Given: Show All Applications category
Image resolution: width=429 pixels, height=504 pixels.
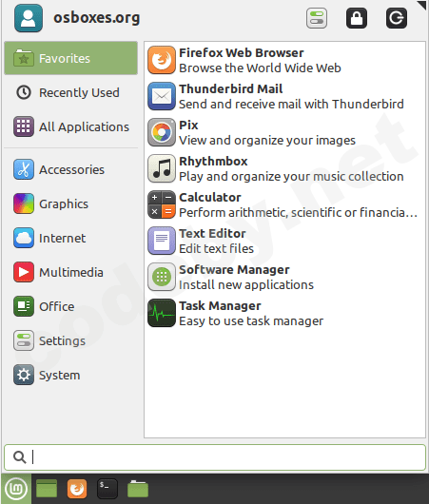Looking at the screenshot, I should pos(71,126).
